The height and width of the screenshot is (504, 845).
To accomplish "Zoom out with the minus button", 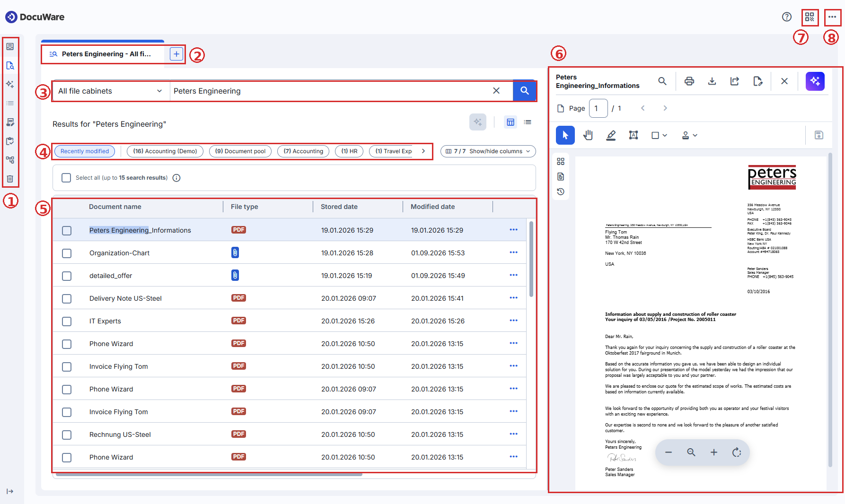I will 669,452.
